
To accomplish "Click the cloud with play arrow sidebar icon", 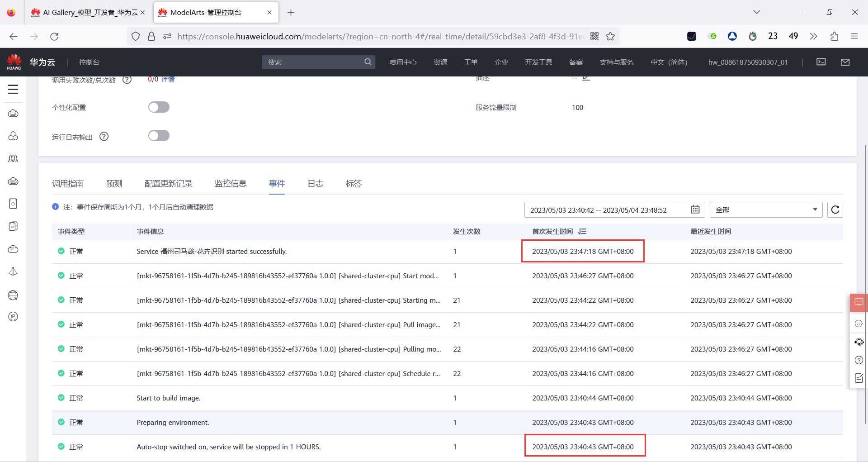I will click(13, 249).
